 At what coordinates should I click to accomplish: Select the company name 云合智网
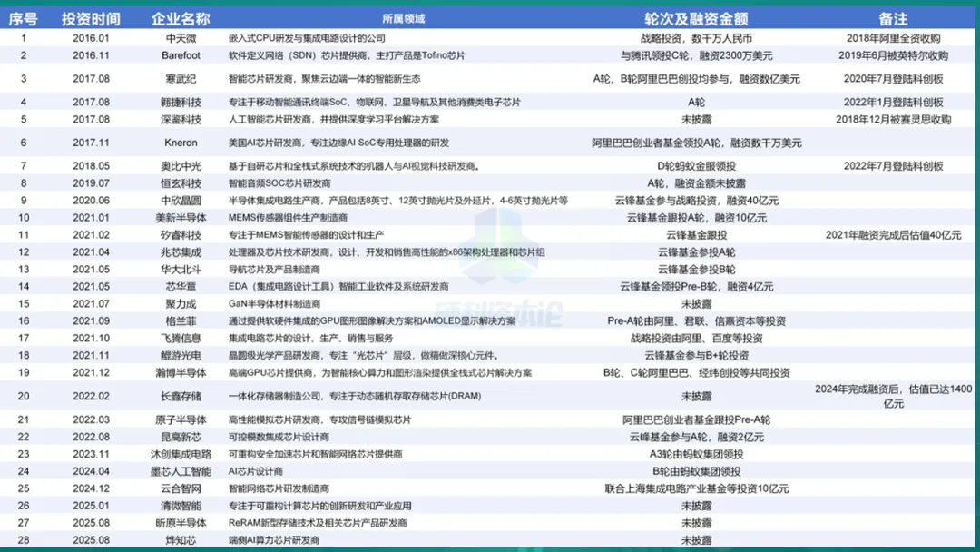click(181, 488)
